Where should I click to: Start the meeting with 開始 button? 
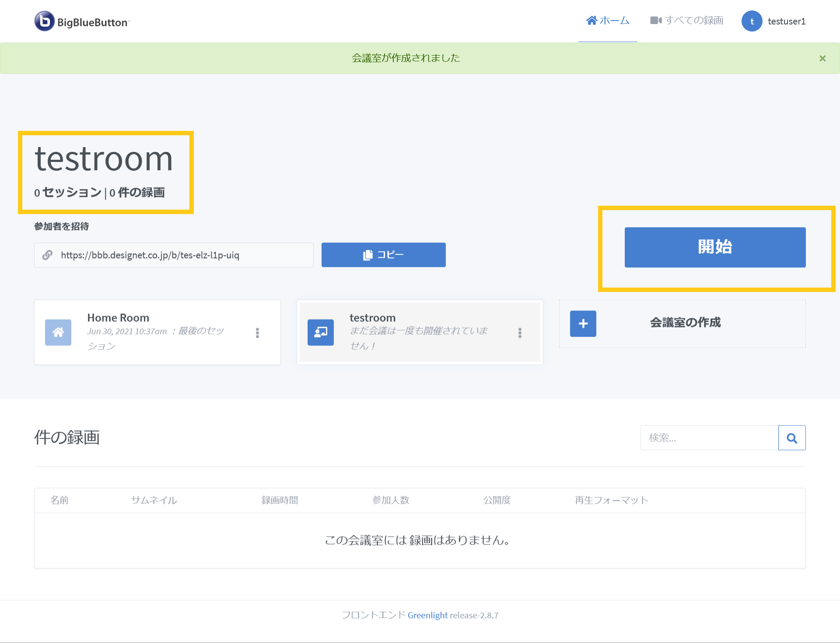coord(715,247)
